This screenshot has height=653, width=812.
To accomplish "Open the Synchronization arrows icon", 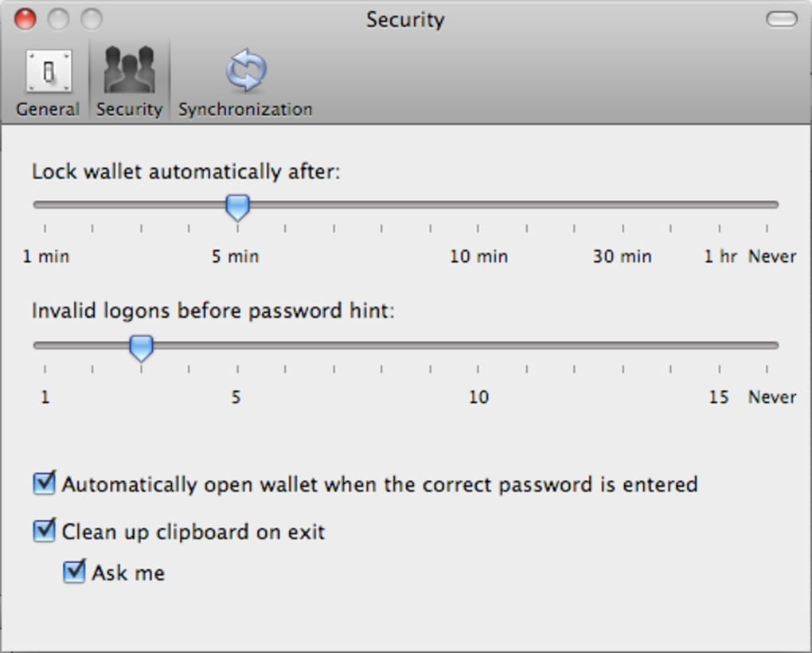I will click(245, 70).
